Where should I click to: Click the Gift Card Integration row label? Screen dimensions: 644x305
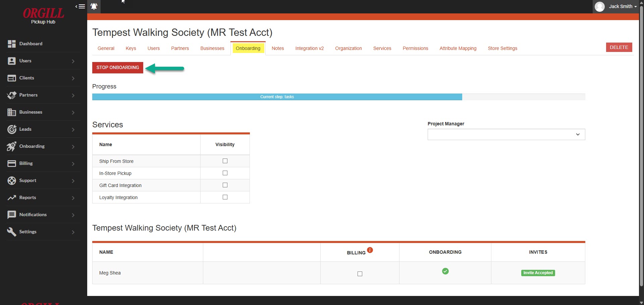click(x=120, y=185)
